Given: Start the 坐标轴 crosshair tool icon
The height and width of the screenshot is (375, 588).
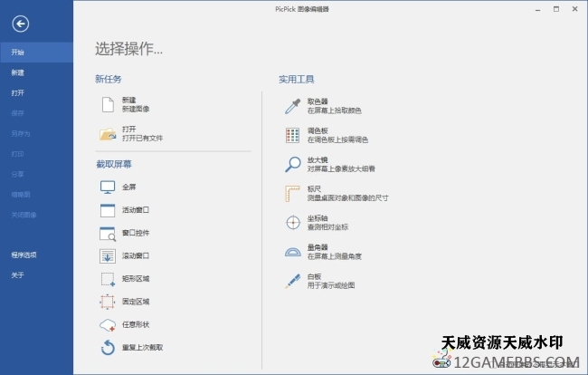Looking at the screenshot, I should (x=292, y=222).
